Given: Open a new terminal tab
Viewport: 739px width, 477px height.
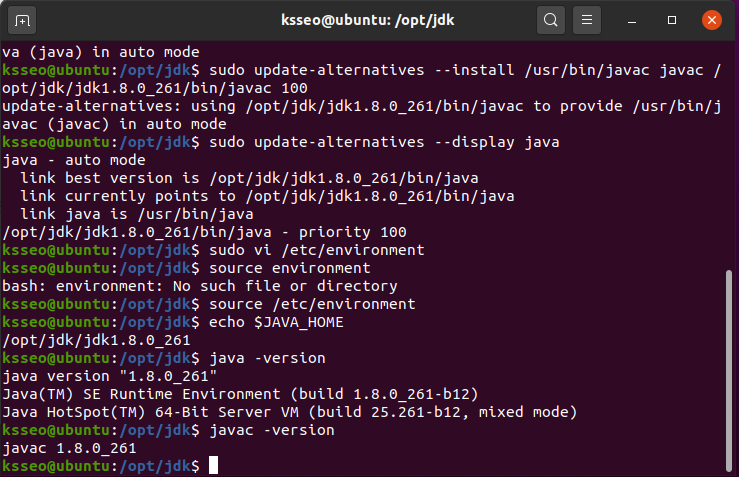Looking at the screenshot, I should 22,21.
